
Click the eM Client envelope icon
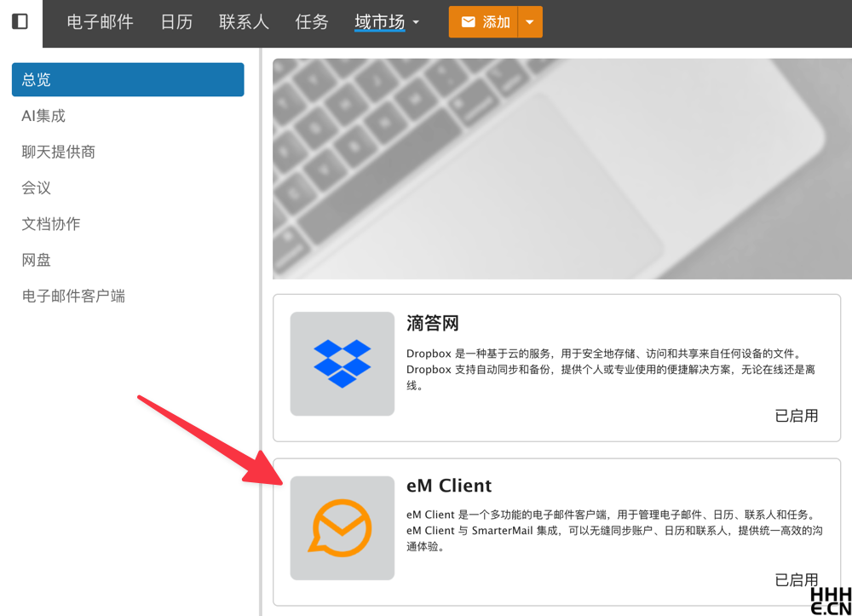pos(342,528)
